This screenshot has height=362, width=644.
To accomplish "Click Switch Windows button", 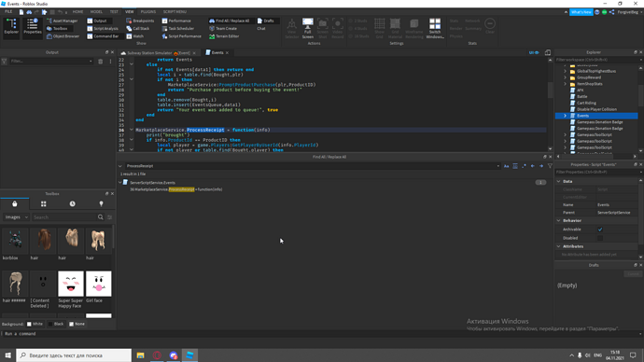I will click(x=435, y=28).
